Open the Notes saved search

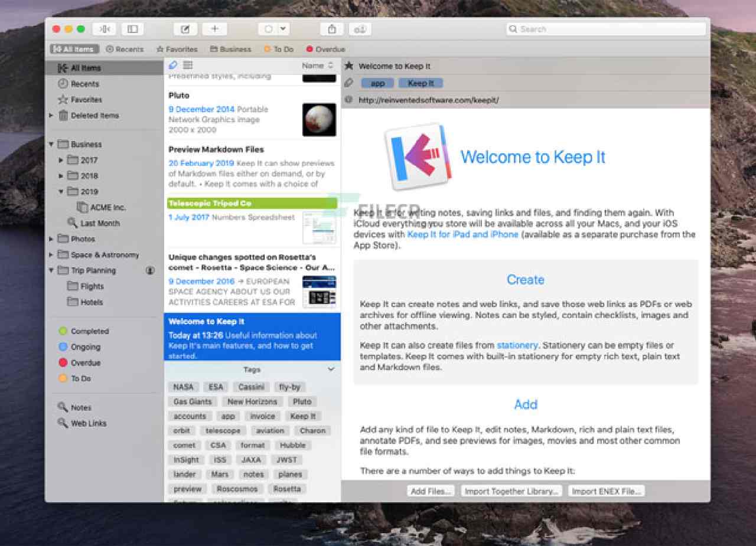pos(74,408)
